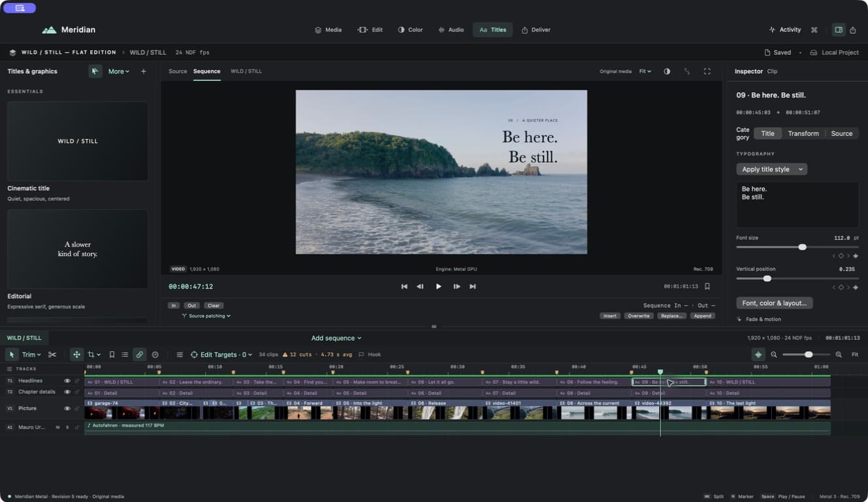Mute the Mauro Ur... audio track
Screen dimensions: 868x502
pyautogui.click(x=57, y=427)
